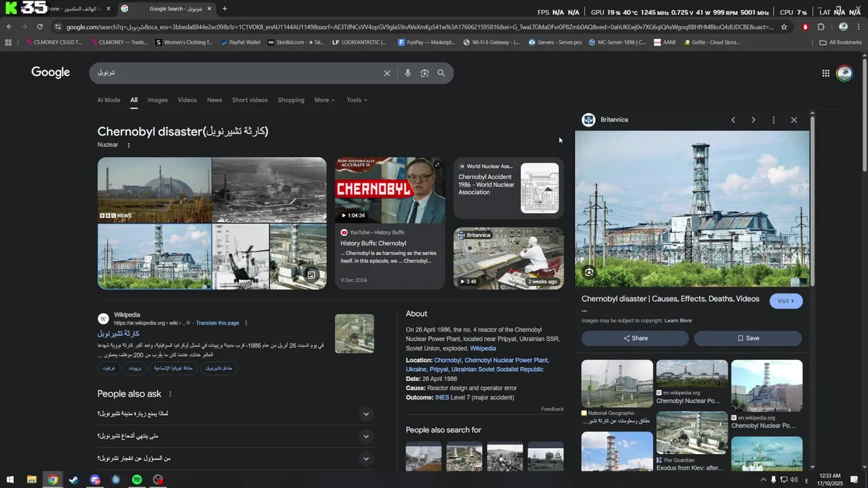Follow the INES outcome link

(x=442, y=398)
